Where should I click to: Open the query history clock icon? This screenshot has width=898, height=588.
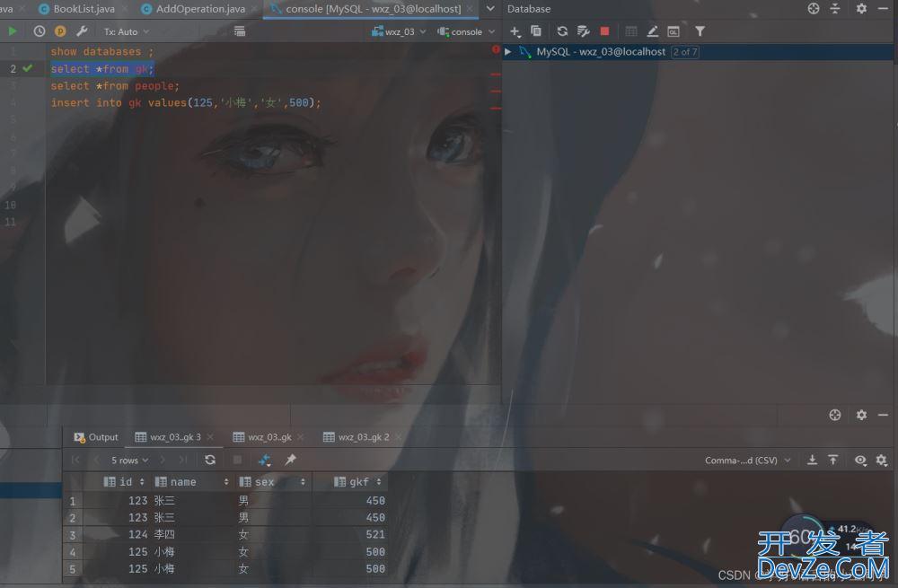click(39, 31)
